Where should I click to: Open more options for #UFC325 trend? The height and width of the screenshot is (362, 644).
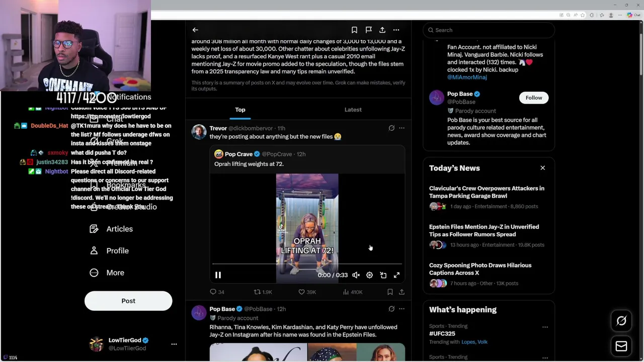tap(545, 327)
